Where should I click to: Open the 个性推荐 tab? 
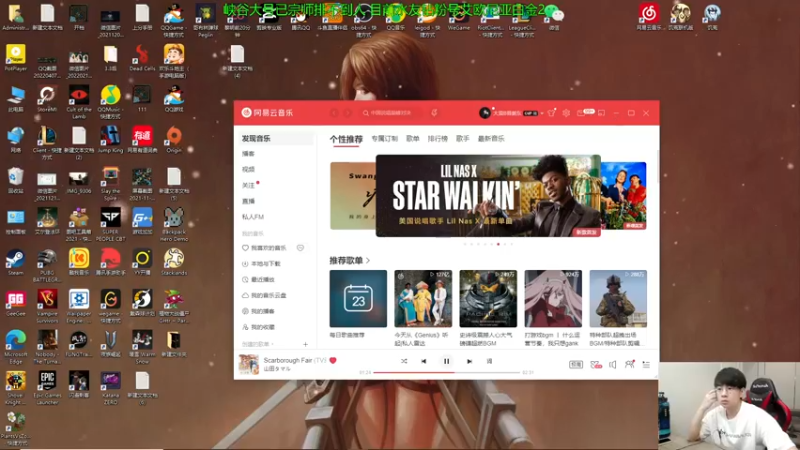click(x=346, y=139)
